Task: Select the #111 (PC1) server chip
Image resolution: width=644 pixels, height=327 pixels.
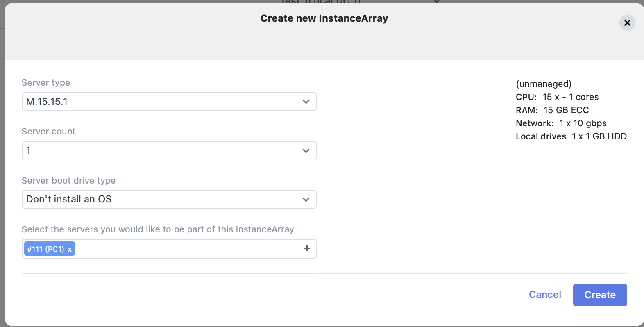Action: point(45,249)
